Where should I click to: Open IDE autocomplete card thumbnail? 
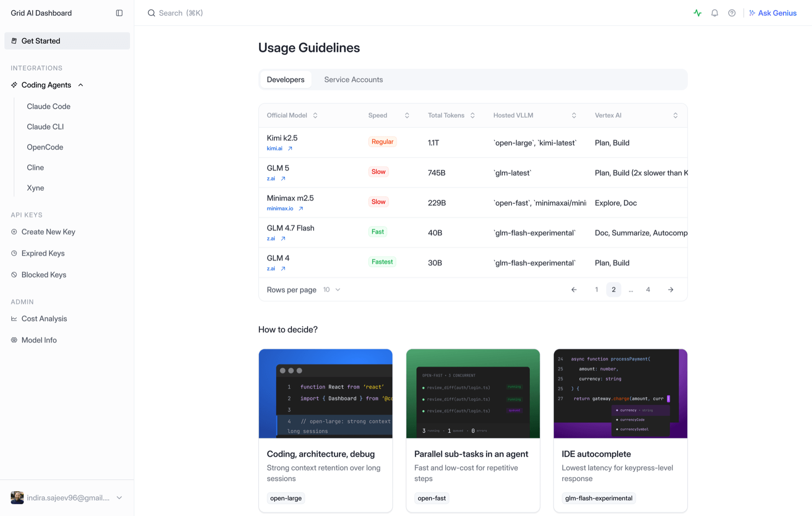pos(620,394)
